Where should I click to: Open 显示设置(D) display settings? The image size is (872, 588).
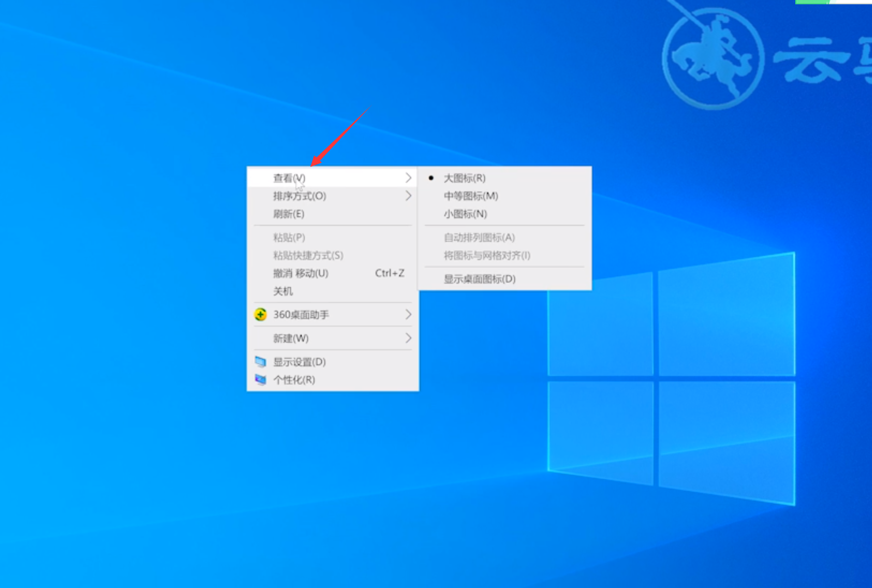coord(332,362)
